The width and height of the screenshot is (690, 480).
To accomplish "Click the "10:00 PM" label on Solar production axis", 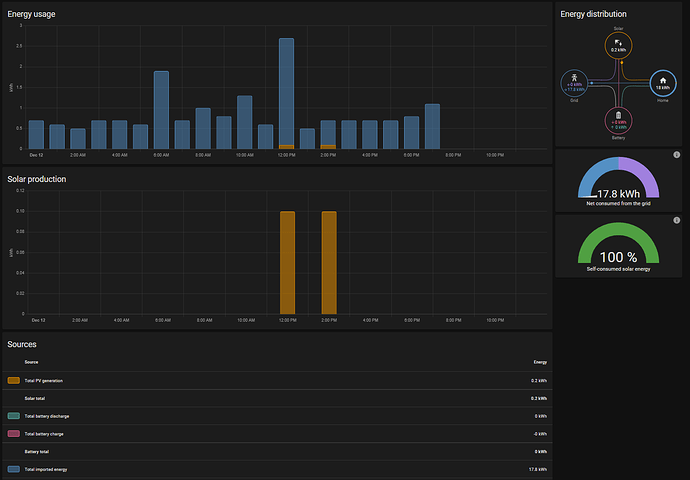I will (495, 320).
